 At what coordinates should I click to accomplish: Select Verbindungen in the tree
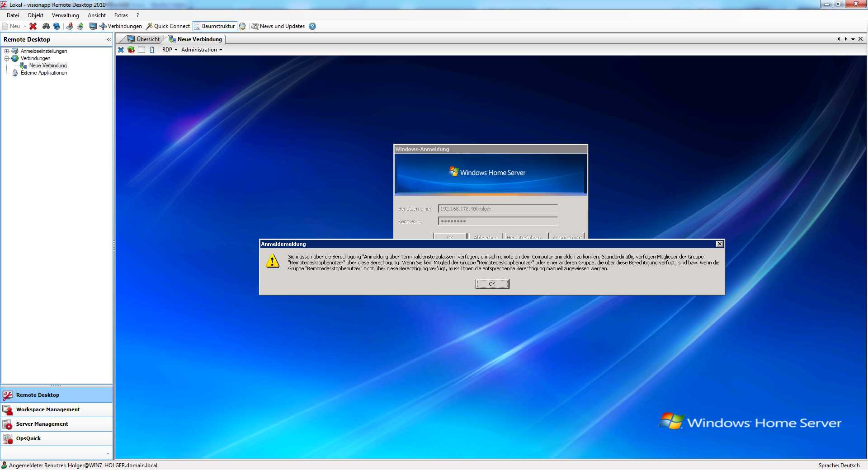click(x=35, y=58)
